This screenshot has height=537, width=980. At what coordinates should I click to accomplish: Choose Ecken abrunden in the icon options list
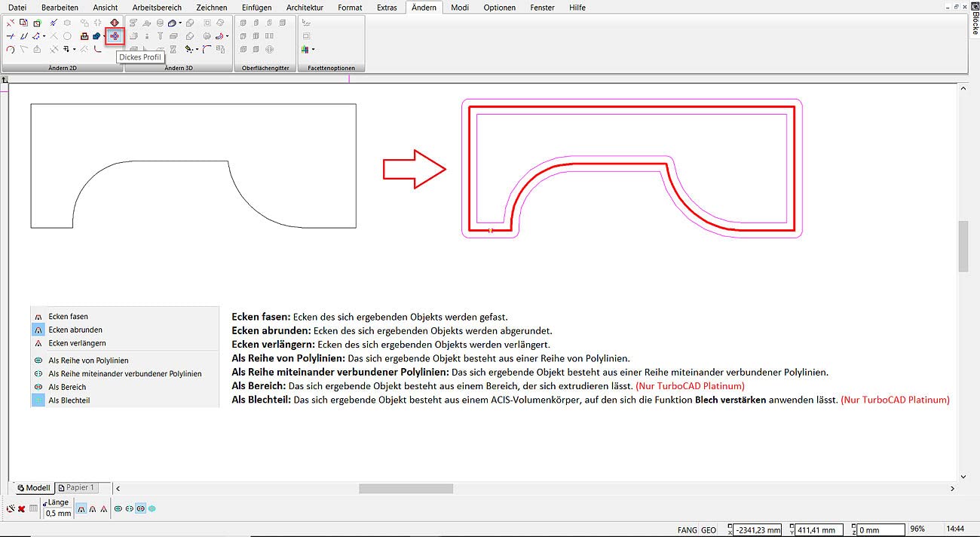click(75, 330)
